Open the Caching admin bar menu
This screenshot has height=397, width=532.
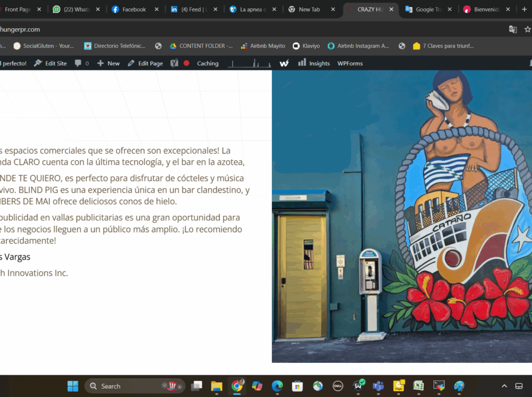[207, 63]
